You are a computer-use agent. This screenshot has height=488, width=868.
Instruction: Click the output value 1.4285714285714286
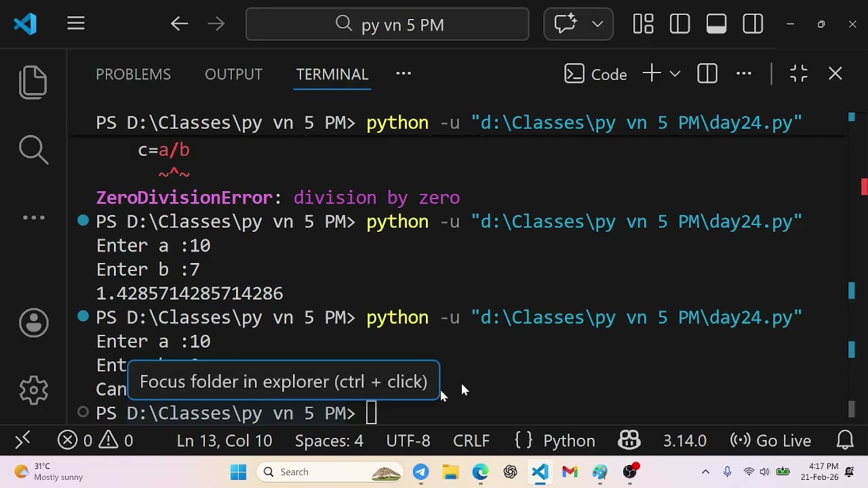point(189,293)
